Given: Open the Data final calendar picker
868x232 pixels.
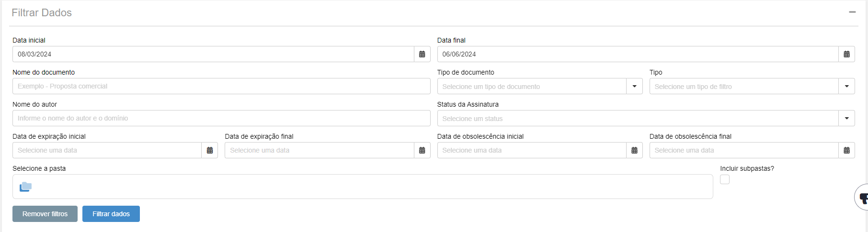Looking at the screenshot, I should pos(846,54).
